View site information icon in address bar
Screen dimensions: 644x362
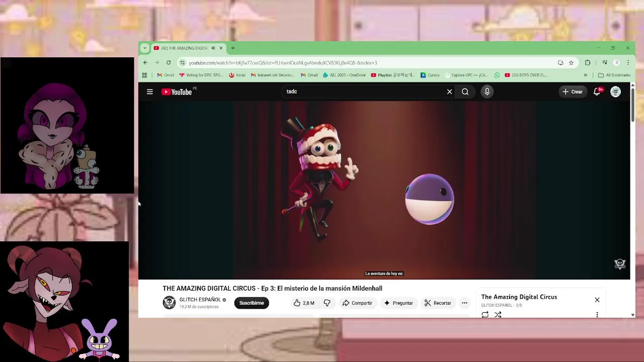[x=182, y=62]
